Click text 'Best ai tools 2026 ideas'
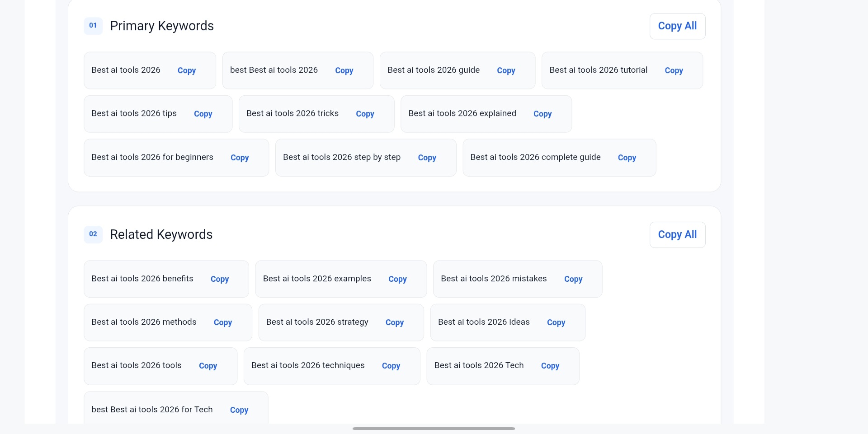The width and height of the screenshot is (868, 434). point(484,322)
